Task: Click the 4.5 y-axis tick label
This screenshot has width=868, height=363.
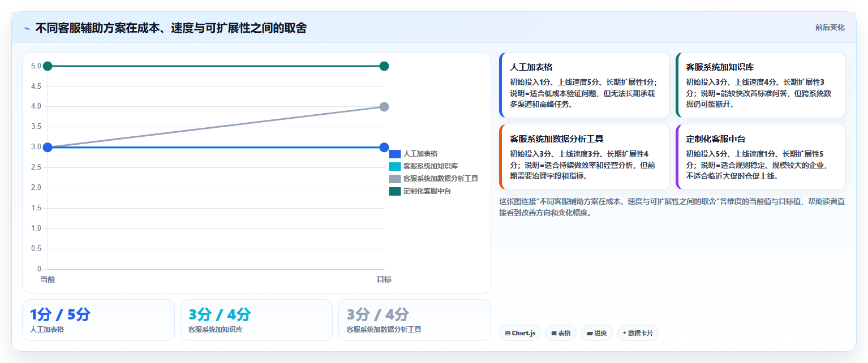Action: click(36, 86)
